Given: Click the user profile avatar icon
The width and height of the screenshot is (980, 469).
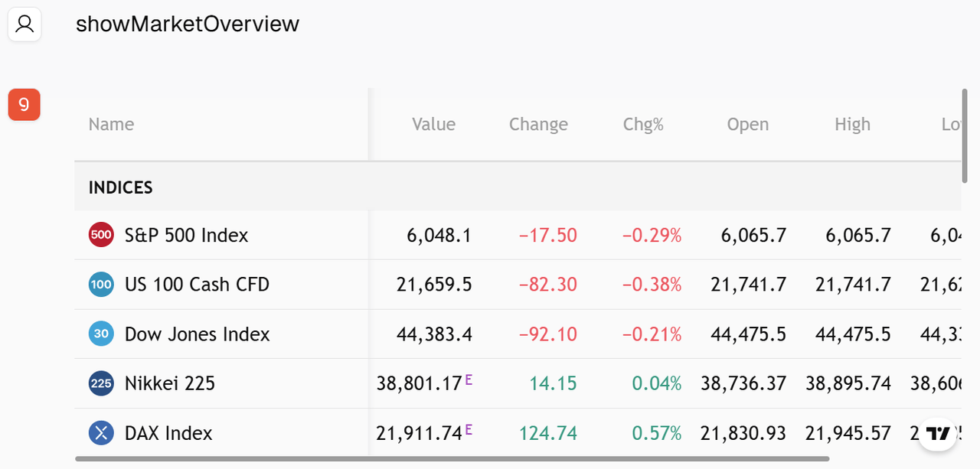Looking at the screenshot, I should coord(24,24).
